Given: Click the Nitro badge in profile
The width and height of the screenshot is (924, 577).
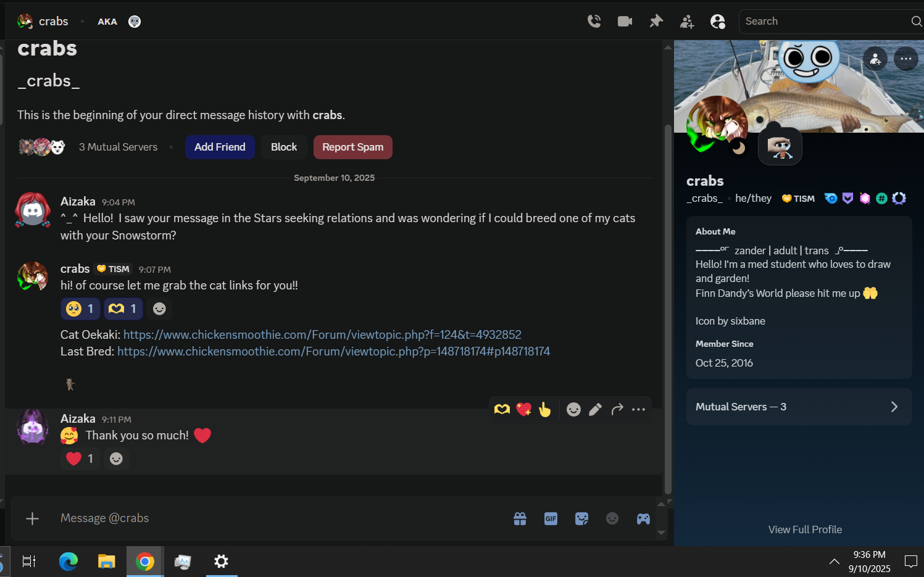Looking at the screenshot, I should pos(831,198).
